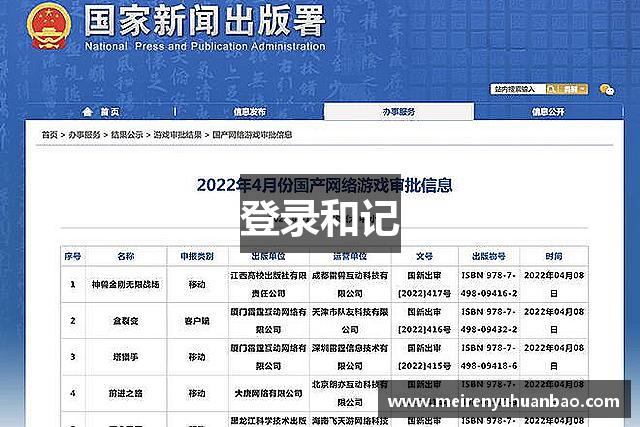Click 办事服务 in the breadcrumb trail
Image resolution: width=640 pixels, height=427 pixels.
tap(84, 135)
